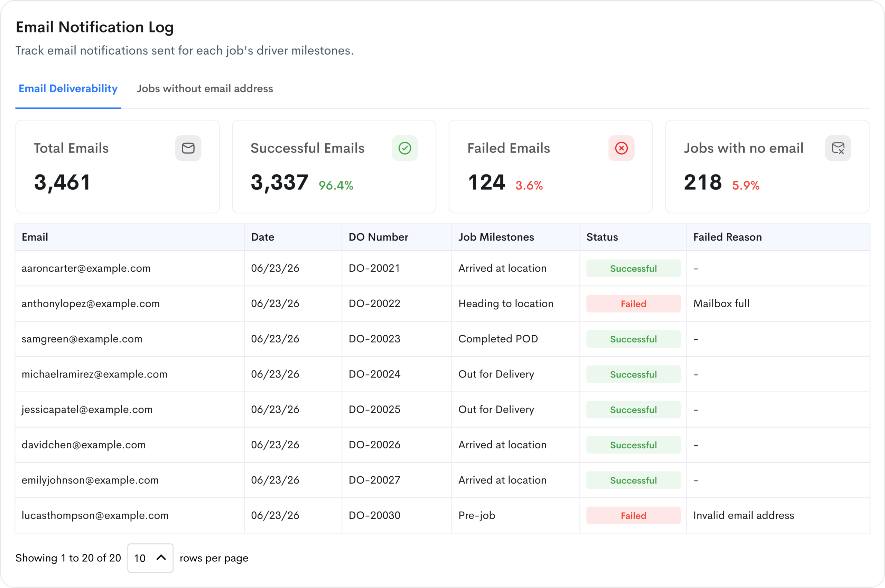Click the 5.9% no-email rate value

[746, 185]
